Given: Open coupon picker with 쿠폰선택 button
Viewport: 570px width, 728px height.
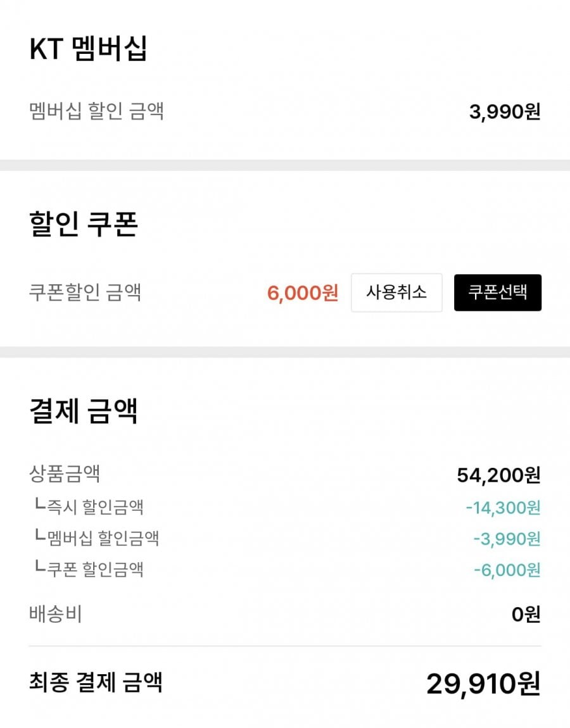Looking at the screenshot, I should [498, 292].
